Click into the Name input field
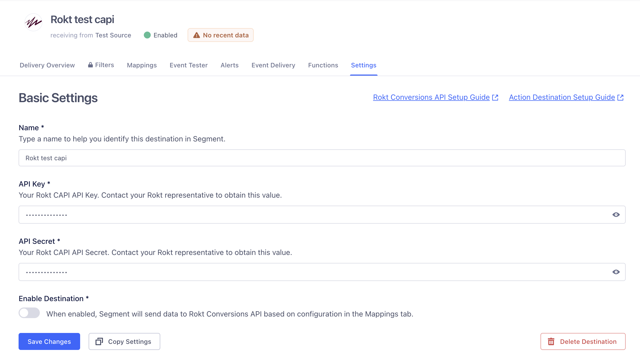This screenshot has height=364, width=640. pos(322,158)
